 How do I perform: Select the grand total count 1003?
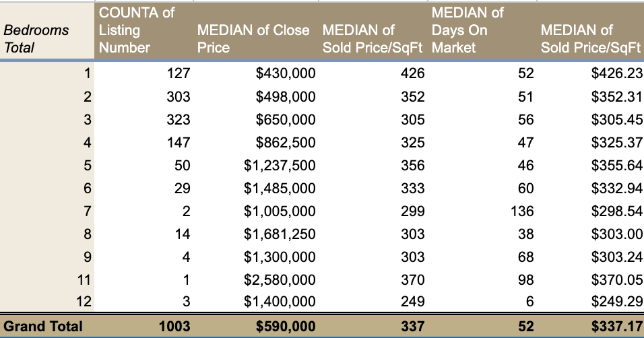pos(174,327)
